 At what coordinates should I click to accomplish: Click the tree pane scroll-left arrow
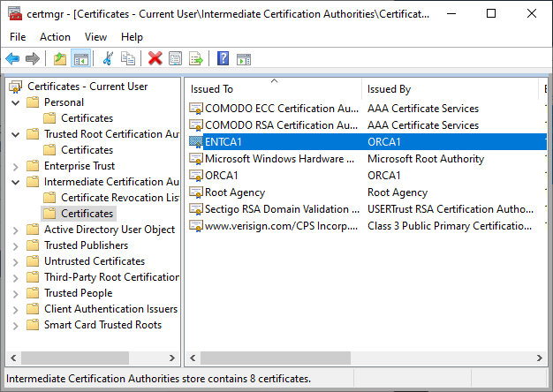[x=13, y=358]
